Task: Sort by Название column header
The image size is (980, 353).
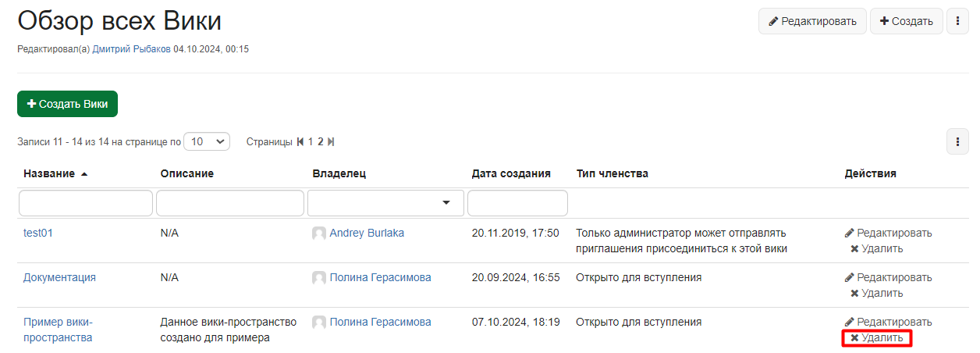Action: (x=49, y=173)
